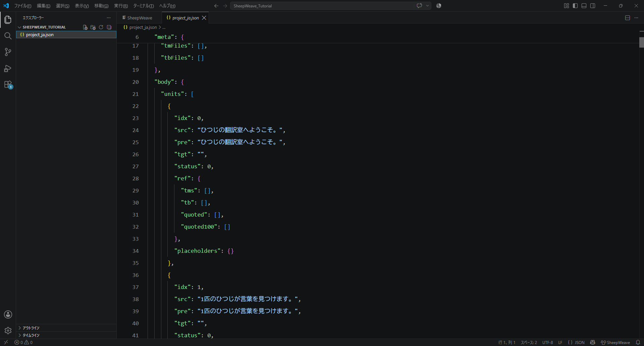Expand the タイムライン section

[x=66, y=335]
